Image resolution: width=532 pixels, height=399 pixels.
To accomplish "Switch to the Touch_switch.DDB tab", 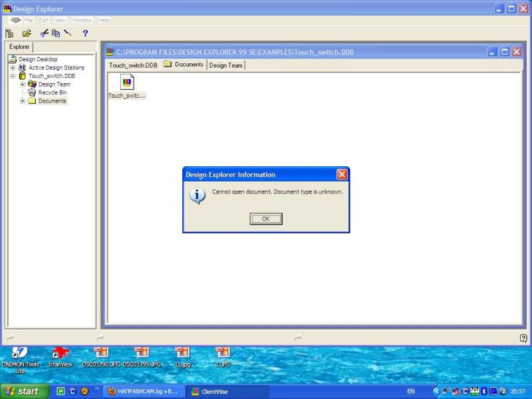I will (x=133, y=65).
